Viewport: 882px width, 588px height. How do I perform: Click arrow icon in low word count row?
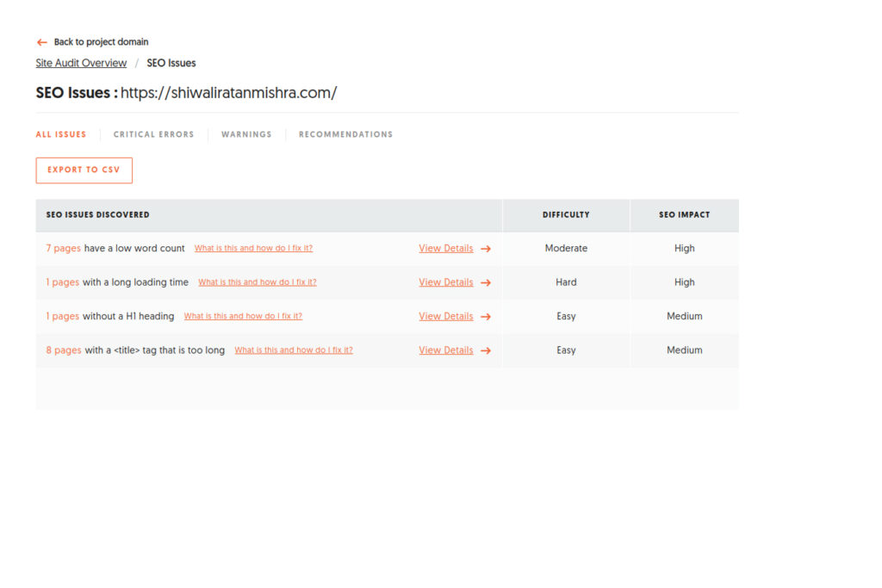click(x=486, y=249)
